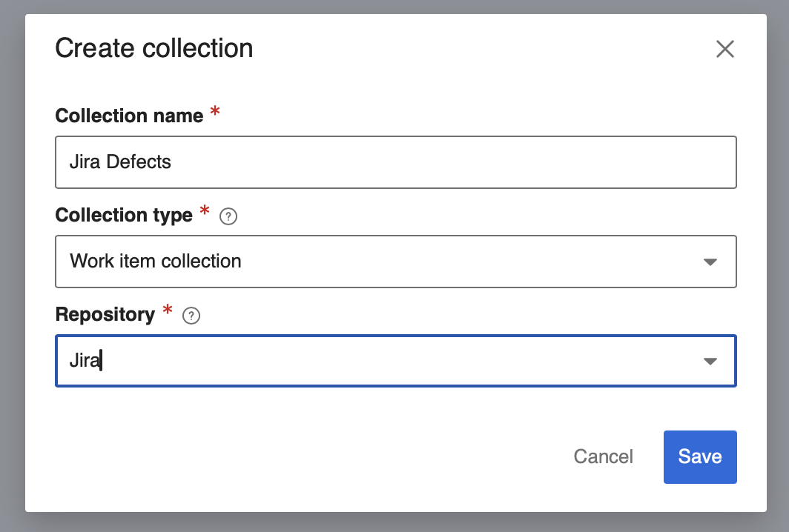Image resolution: width=789 pixels, height=532 pixels.
Task: Click the Collection type caret arrow
Action: pos(710,262)
